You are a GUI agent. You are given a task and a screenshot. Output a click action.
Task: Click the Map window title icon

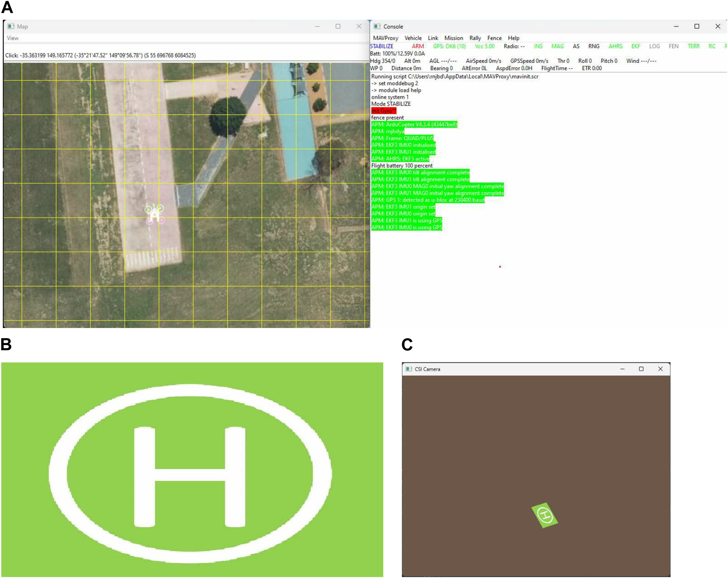(x=11, y=26)
